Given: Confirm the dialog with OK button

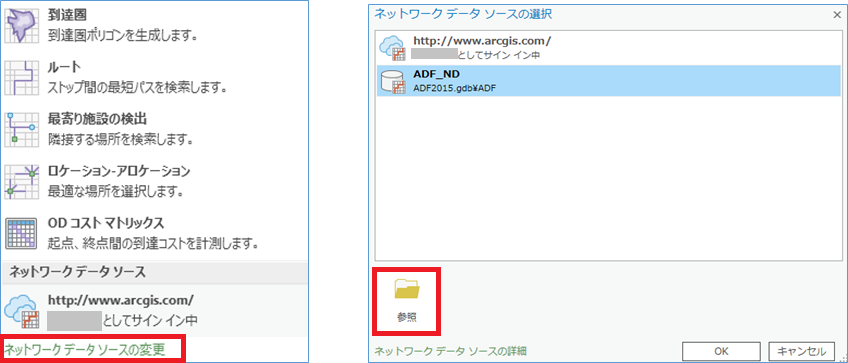Looking at the screenshot, I should (721, 351).
